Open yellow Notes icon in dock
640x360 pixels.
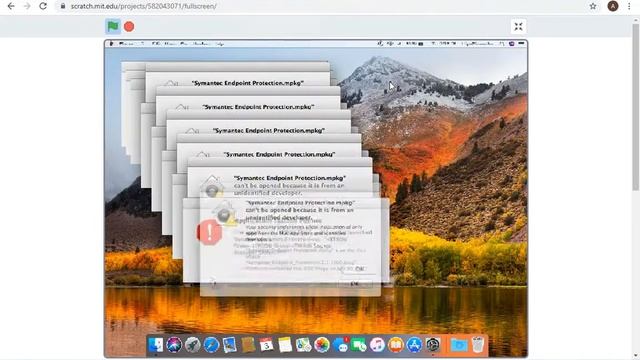pos(285,345)
